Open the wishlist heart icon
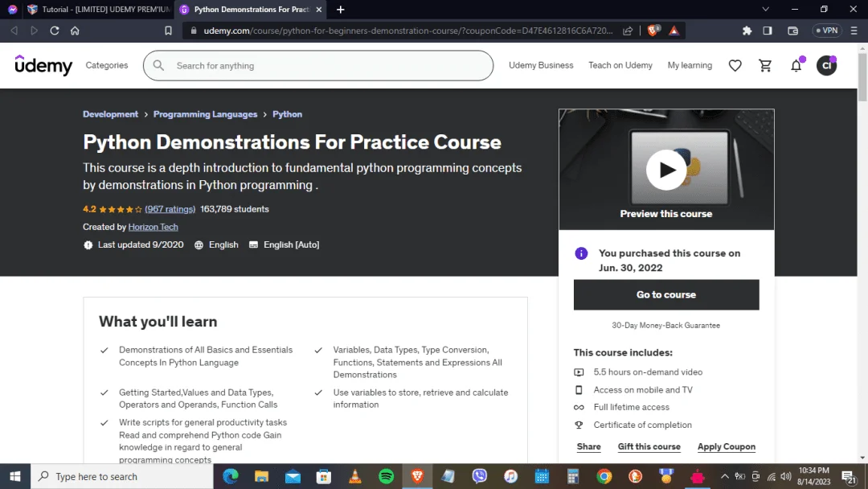 pyautogui.click(x=735, y=65)
